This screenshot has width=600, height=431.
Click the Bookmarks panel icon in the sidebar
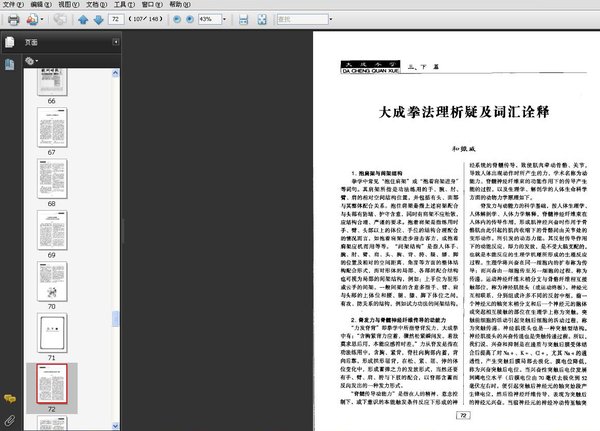[x=10, y=64]
